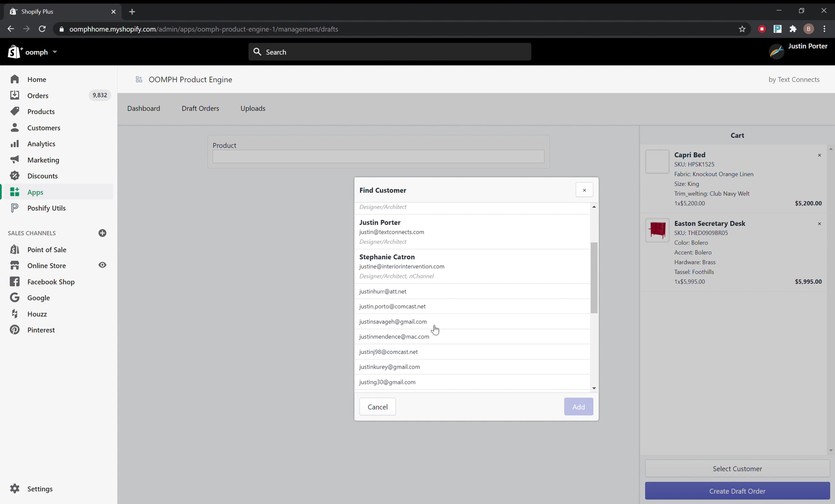The width and height of the screenshot is (835, 504).
Task: Open Analytics bar chart icon
Action: click(15, 144)
